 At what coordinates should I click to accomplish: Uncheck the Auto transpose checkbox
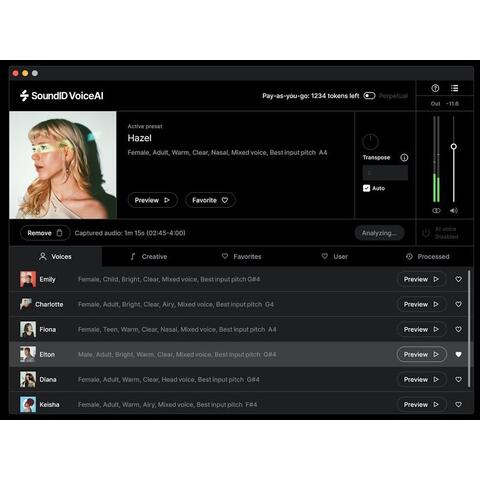tap(366, 188)
